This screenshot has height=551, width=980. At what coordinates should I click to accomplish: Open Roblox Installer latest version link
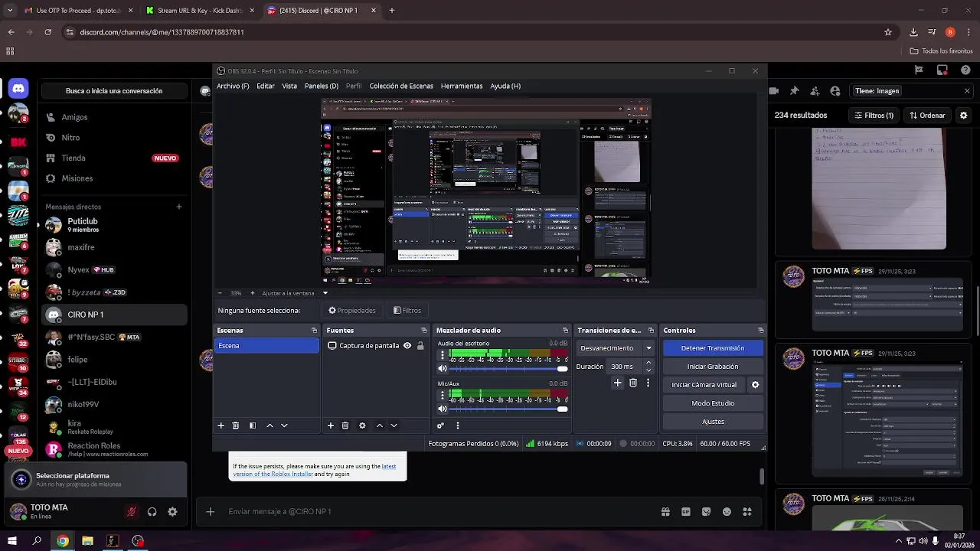point(315,470)
